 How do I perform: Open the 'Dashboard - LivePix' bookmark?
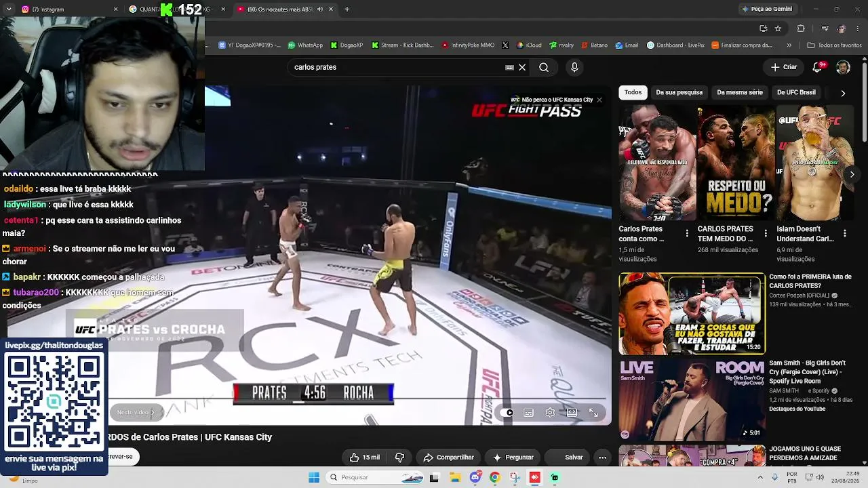click(x=675, y=45)
